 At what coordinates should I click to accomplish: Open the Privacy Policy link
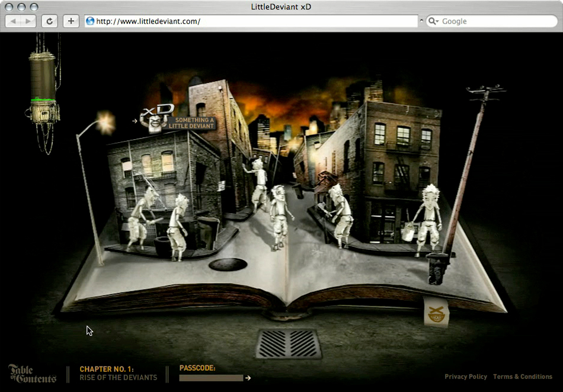[466, 377]
